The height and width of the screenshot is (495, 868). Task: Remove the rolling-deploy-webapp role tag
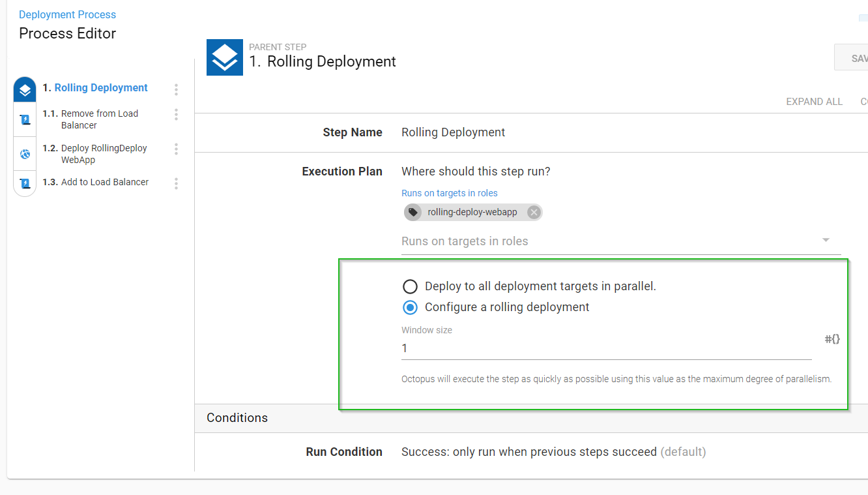click(534, 212)
